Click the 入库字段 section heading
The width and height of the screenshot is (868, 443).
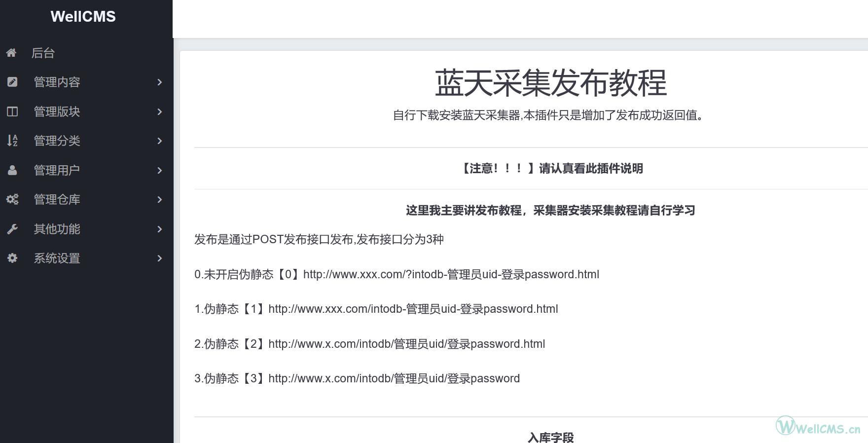(x=550, y=437)
